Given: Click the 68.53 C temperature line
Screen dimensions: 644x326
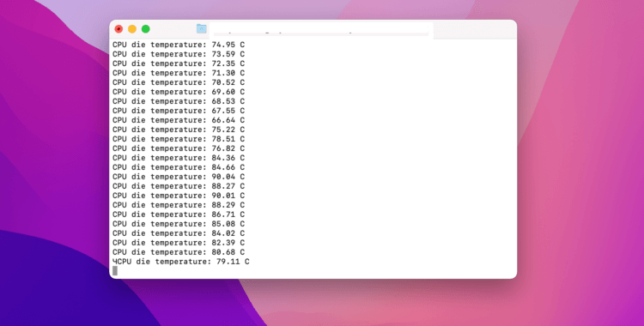Looking at the screenshot, I should pos(179,101).
